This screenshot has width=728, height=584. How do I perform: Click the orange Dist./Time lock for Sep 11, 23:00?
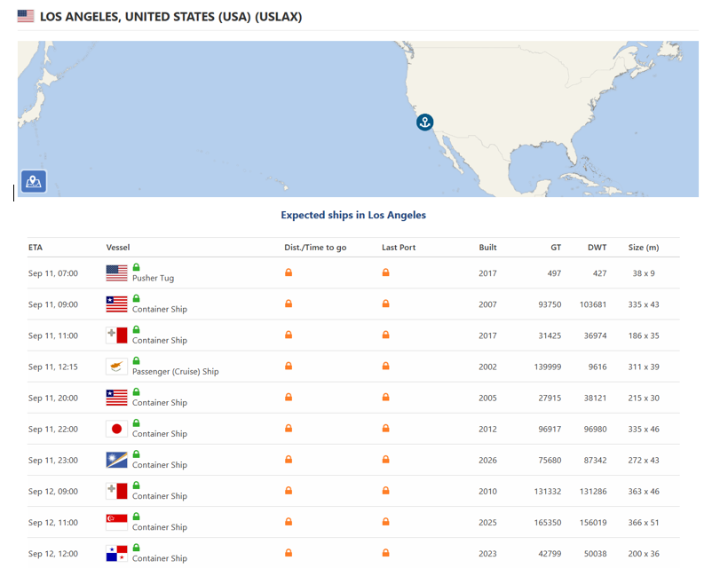(x=289, y=459)
